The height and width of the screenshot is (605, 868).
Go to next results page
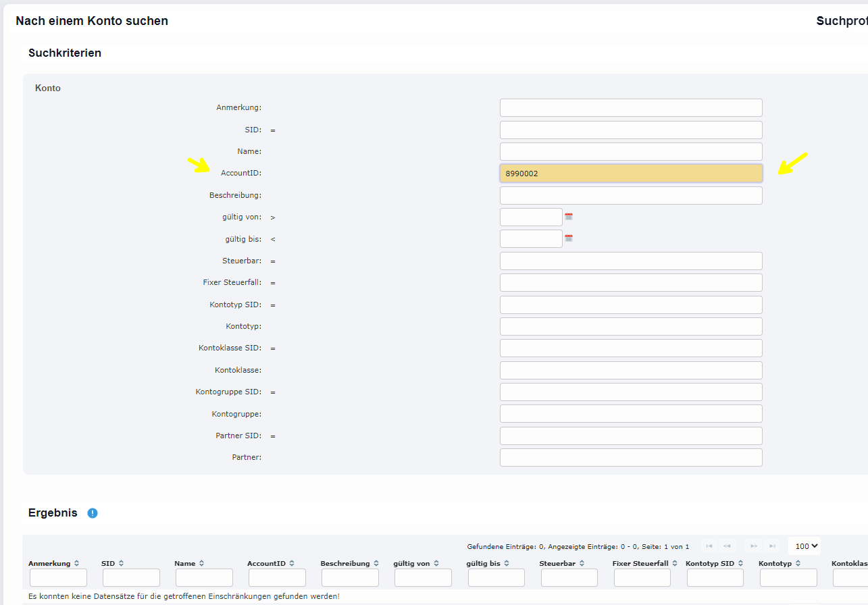coord(754,546)
